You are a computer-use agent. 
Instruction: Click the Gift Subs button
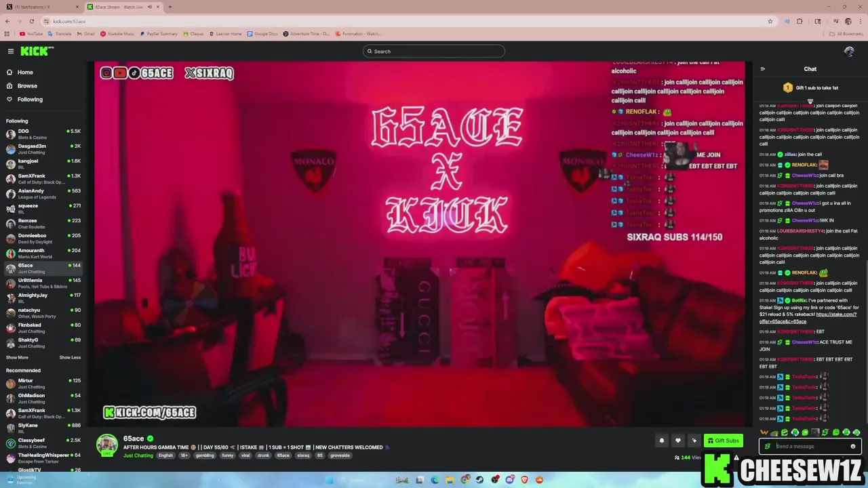click(x=723, y=441)
